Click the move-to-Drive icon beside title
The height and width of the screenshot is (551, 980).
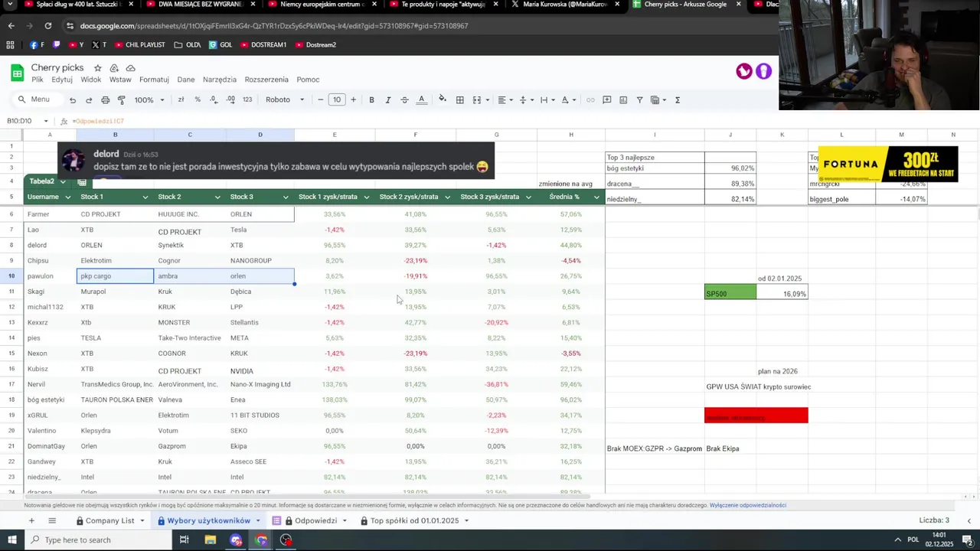[114, 68]
